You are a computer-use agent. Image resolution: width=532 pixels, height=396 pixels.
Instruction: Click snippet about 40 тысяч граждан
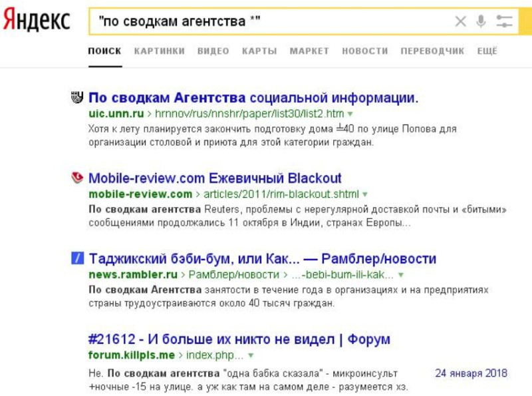(289, 296)
